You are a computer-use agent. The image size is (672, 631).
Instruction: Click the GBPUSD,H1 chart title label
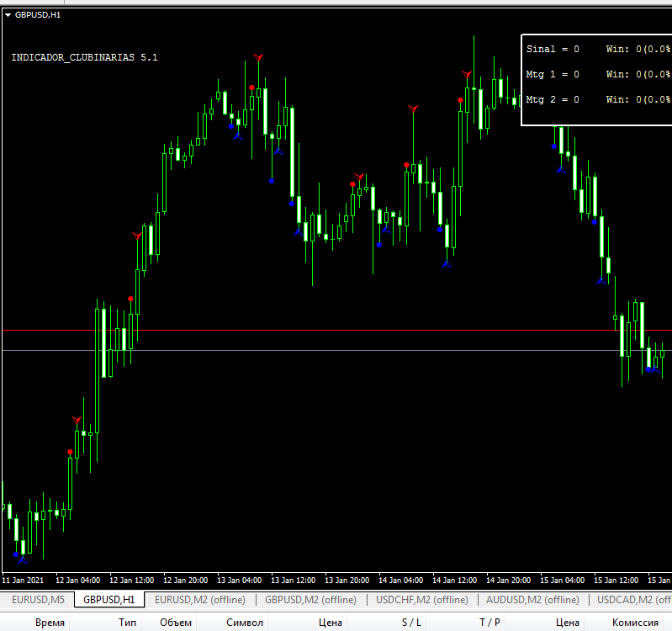[38, 15]
